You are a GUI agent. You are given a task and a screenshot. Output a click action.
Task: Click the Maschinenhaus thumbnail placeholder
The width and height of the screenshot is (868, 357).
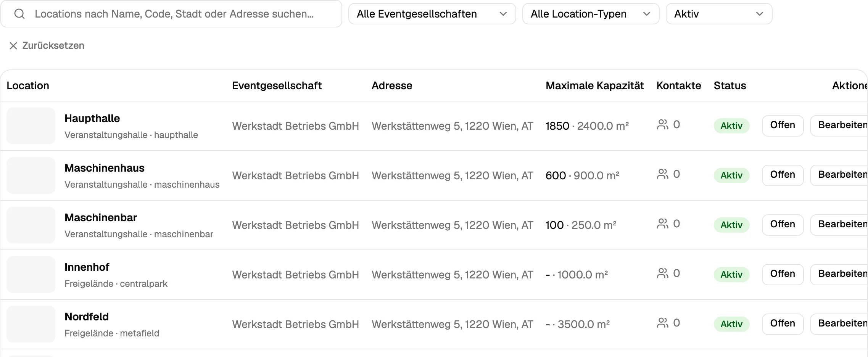click(x=31, y=175)
